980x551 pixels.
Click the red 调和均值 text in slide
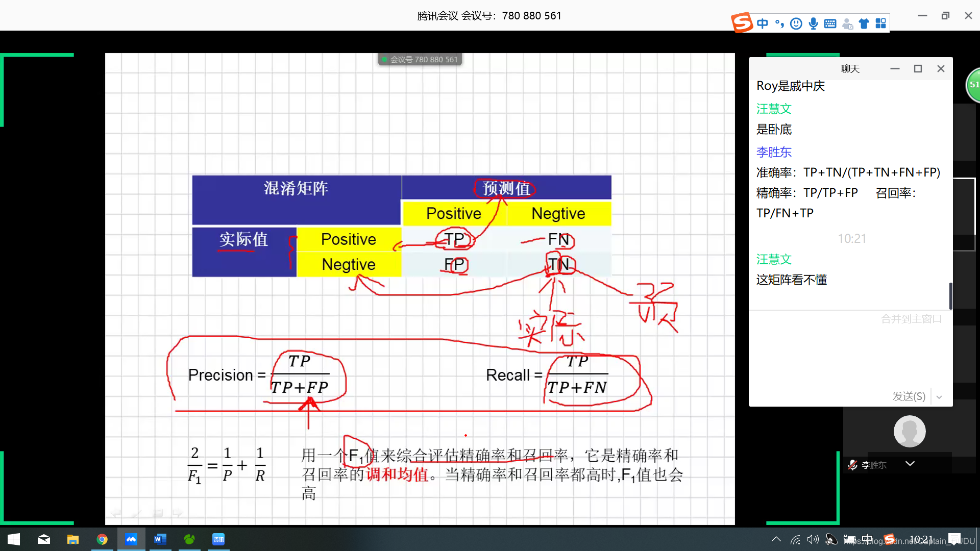[397, 474]
